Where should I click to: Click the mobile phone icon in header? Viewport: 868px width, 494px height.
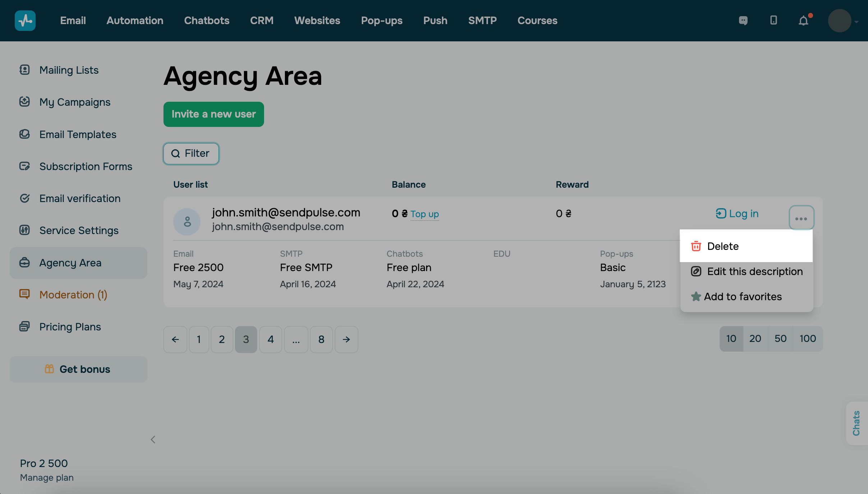coord(774,20)
